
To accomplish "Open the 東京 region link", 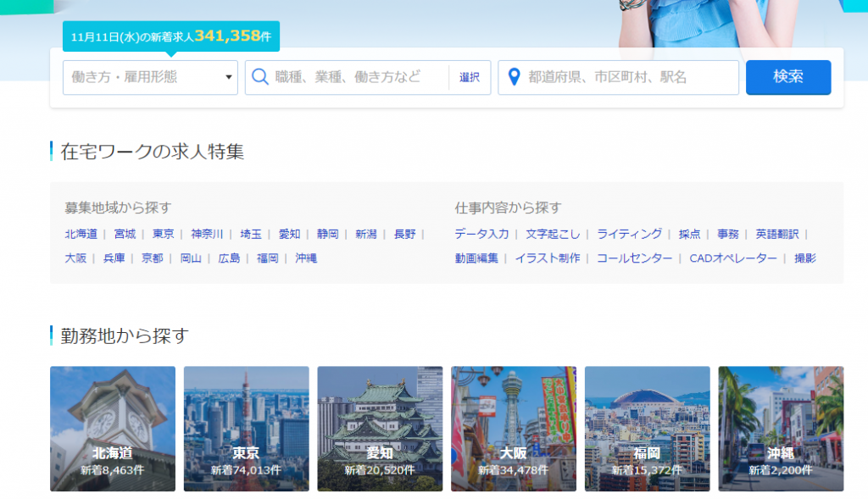I will point(164,234).
